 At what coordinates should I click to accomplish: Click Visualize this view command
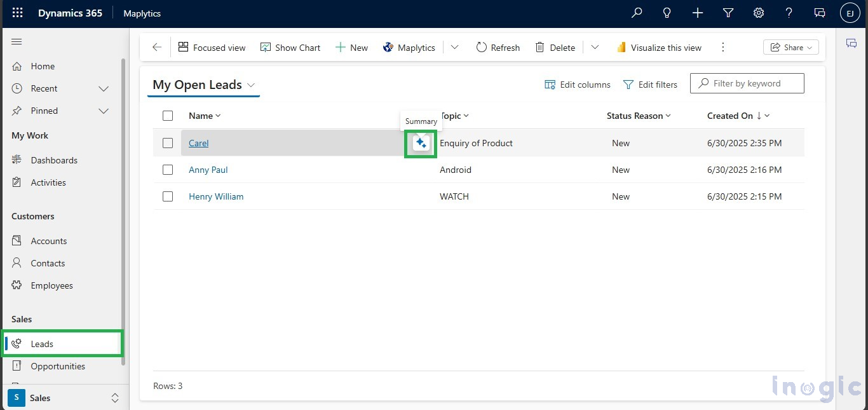pos(659,48)
